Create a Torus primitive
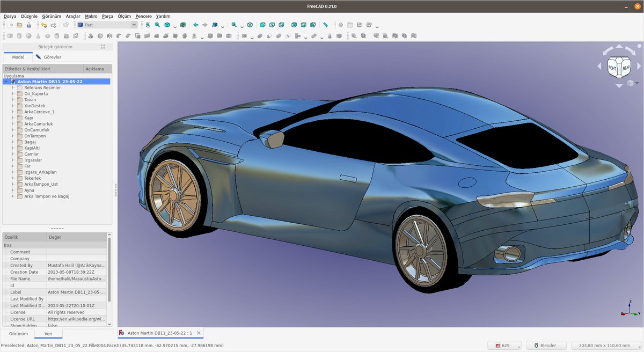The width and height of the screenshot is (644, 352). tap(48, 36)
